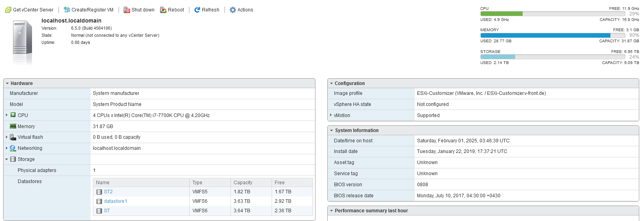Click the Memory module icon
Image resolution: width=644 pixels, height=221 pixels.
click(x=13, y=126)
